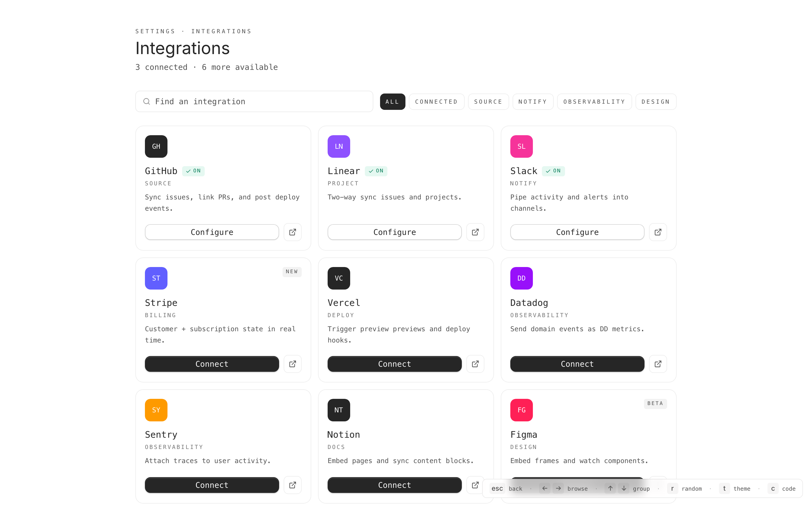Select the Connected filter tab
This screenshot has height=507, width=812.
436,102
